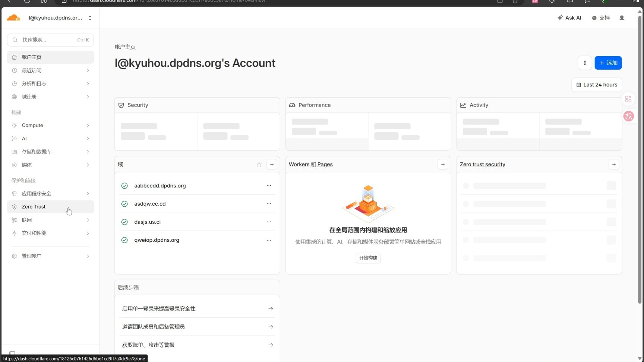Star the 域 panel
Screen dimensions: 644x362
coord(259,165)
